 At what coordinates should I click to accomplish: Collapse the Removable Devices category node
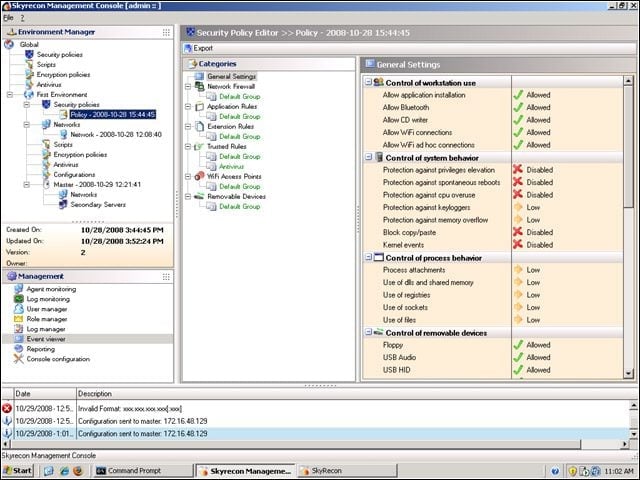[x=188, y=196]
